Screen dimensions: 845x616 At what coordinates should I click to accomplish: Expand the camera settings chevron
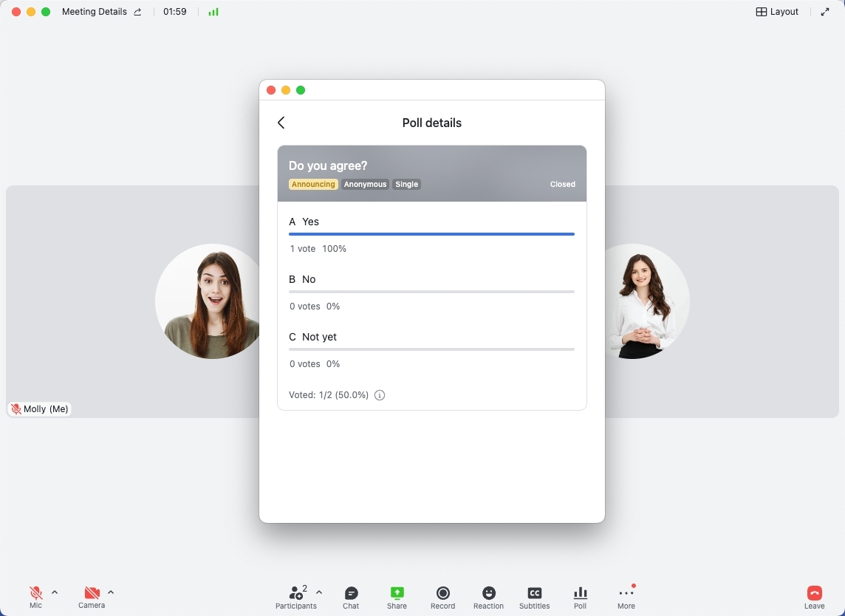(x=111, y=591)
